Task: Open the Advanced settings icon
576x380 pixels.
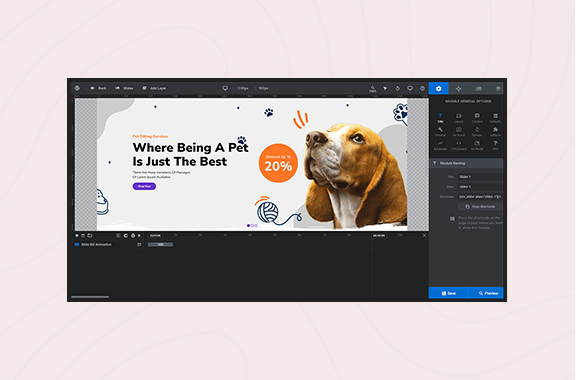Action: (x=440, y=146)
